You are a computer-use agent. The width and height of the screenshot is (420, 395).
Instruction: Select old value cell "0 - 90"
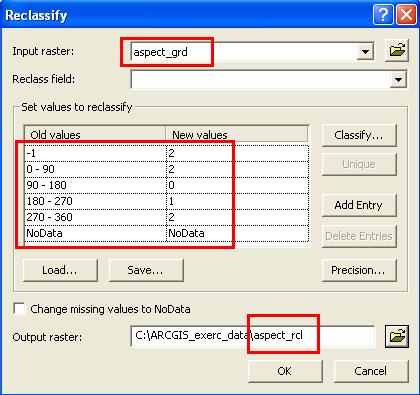click(96, 169)
